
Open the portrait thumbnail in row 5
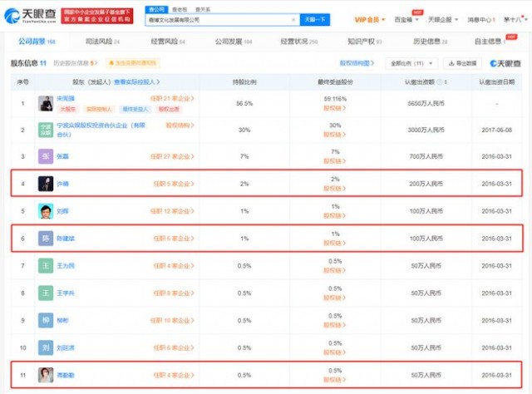[x=46, y=211]
